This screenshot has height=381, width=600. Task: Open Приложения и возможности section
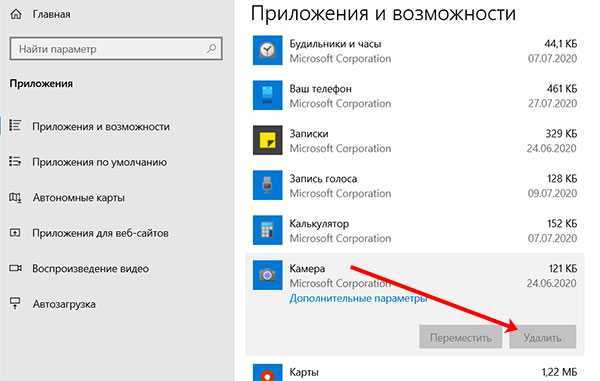pyautogui.click(x=101, y=127)
